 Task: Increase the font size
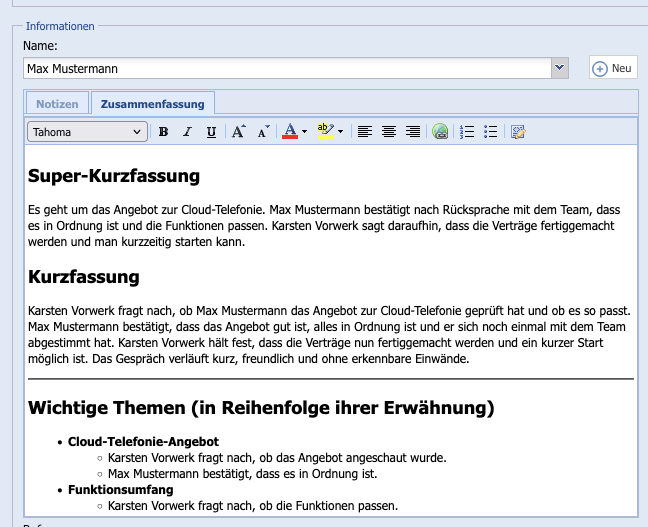point(238,132)
